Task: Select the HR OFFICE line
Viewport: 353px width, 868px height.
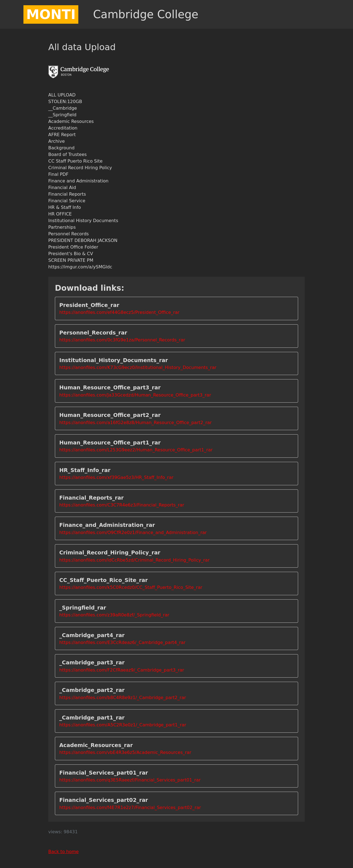Action: point(60,214)
